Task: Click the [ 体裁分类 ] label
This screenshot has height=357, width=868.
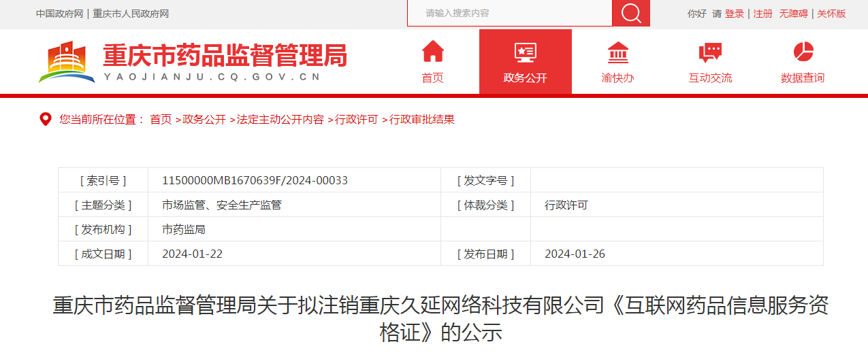Action: (x=485, y=205)
